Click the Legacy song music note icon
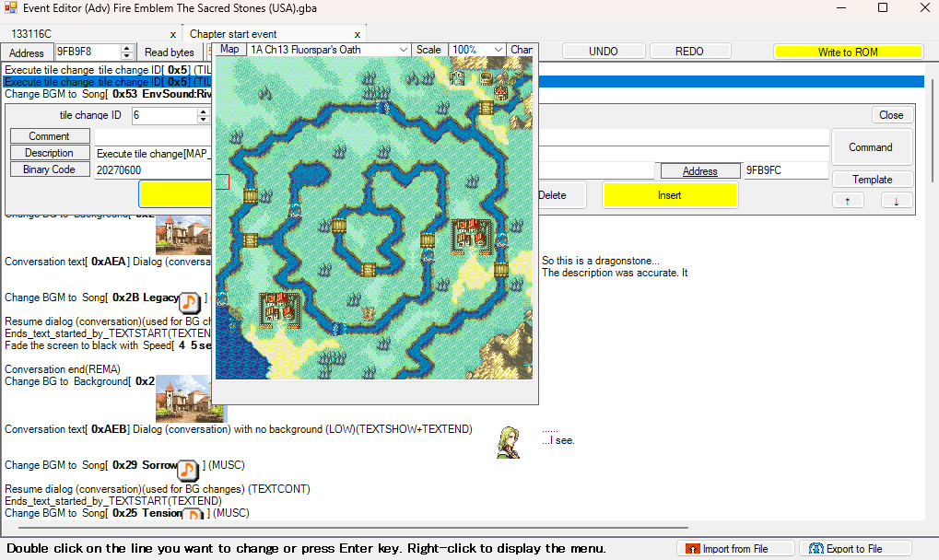The image size is (939, 560). pyautogui.click(x=189, y=302)
